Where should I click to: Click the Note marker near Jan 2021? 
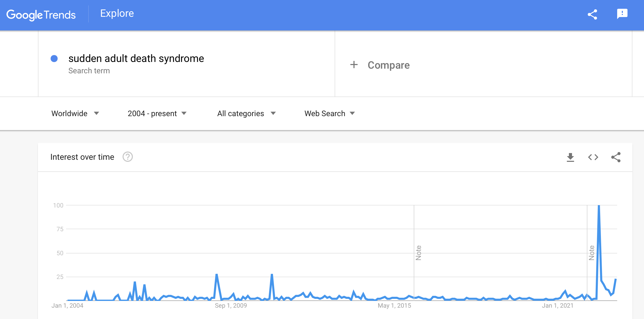coord(591,253)
